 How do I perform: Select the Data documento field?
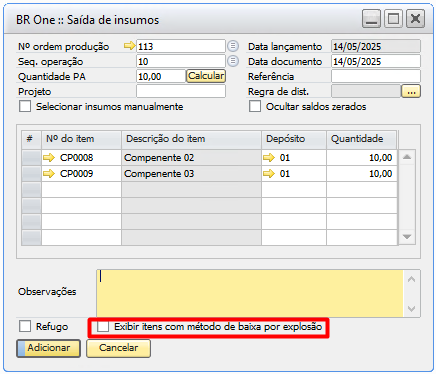pos(376,61)
